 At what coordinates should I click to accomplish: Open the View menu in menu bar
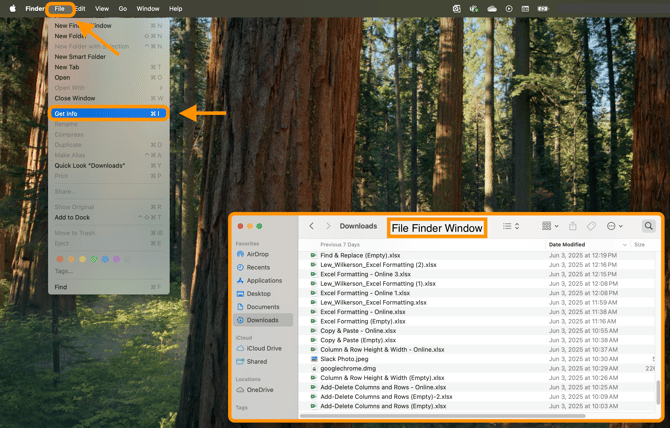click(x=102, y=9)
